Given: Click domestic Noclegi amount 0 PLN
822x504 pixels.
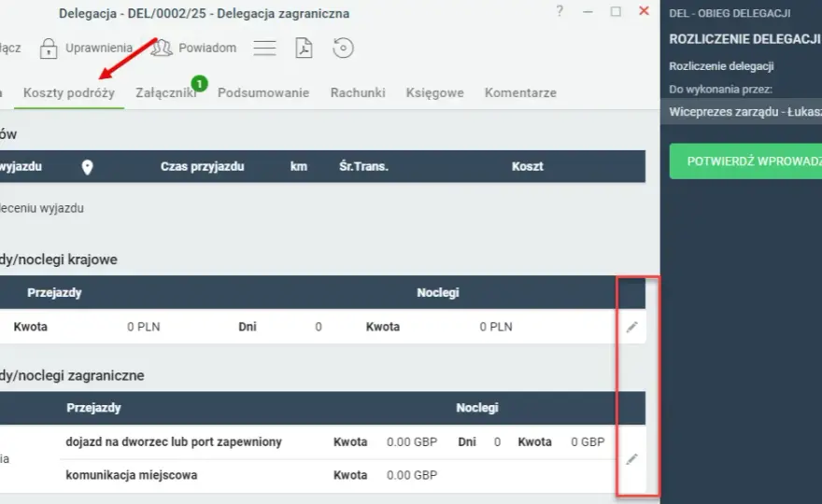Looking at the screenshot, I should [x=496, y=327].
